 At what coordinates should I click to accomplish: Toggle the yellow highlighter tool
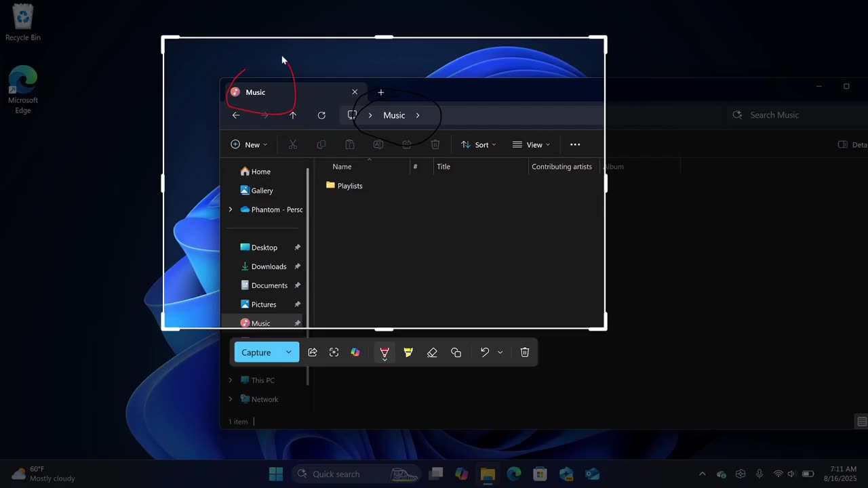coord(408,352)
